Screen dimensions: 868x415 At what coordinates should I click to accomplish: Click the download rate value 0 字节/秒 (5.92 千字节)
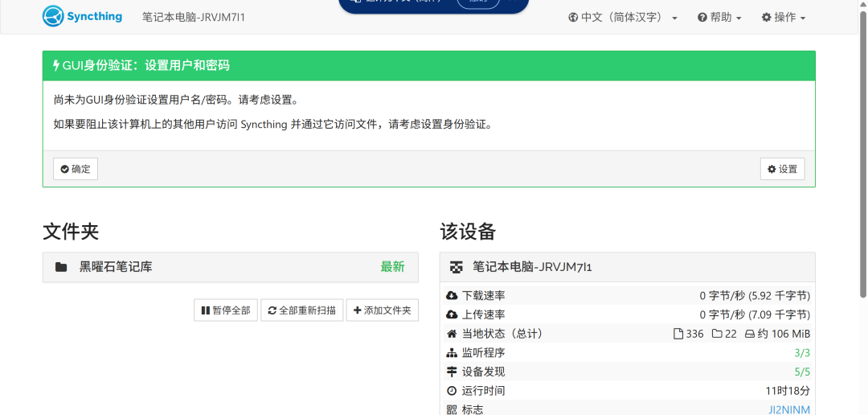coord(755,296)
